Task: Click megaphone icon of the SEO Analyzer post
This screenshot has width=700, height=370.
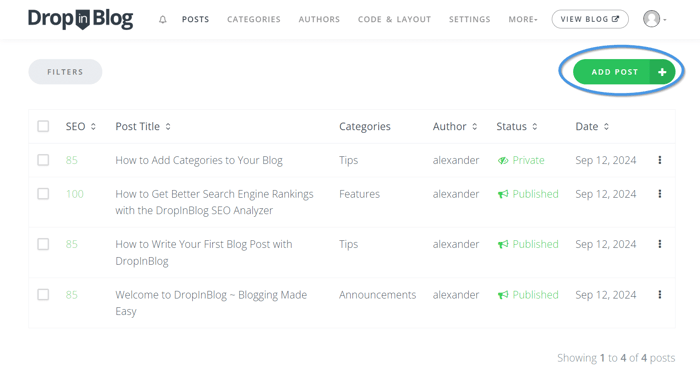Action: [x=503, y=194]
